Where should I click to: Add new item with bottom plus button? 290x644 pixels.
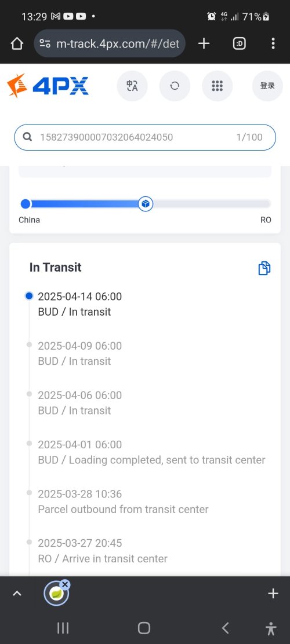click(x=273, y=594)
